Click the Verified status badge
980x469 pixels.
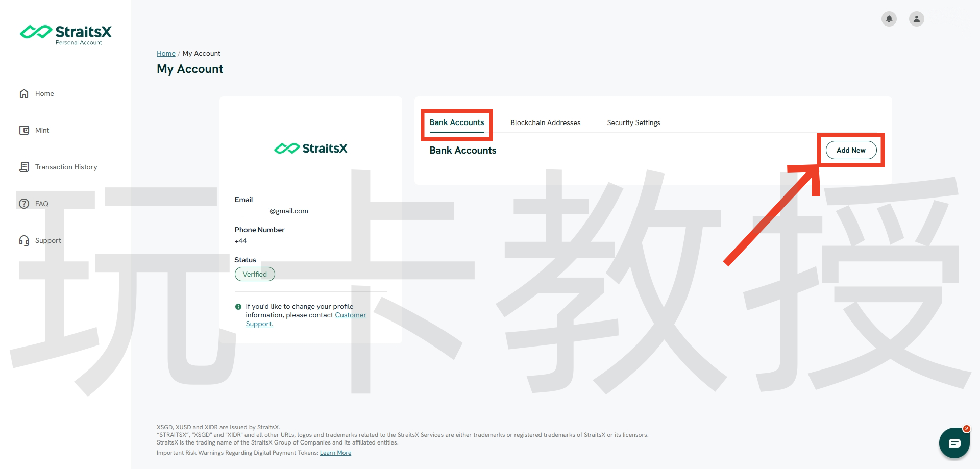(255, 274)
